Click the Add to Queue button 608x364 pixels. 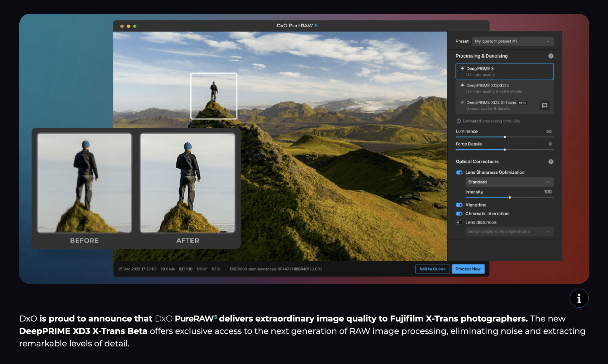click(432, 269)
